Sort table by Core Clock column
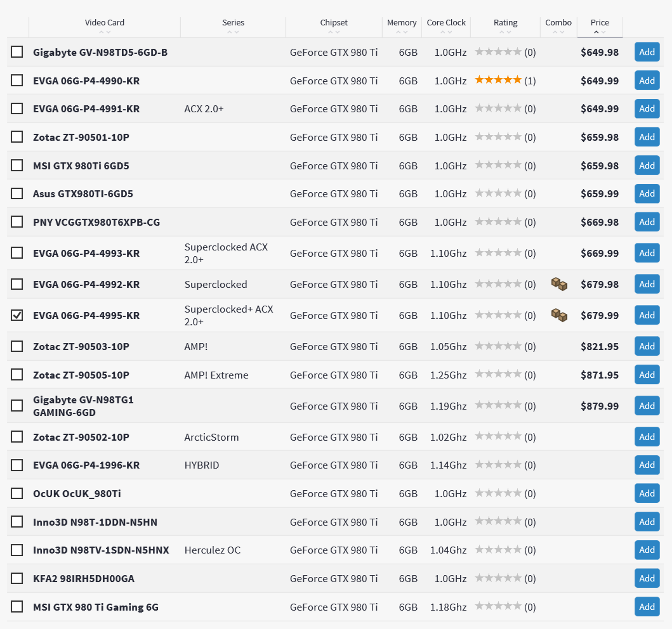Image resolution: width=672 pixels, height=629 pixels. [446, 23]
